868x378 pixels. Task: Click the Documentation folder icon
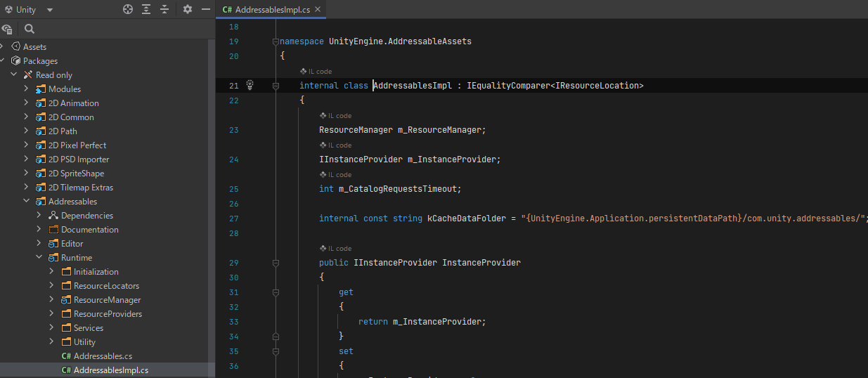point(53,229)
